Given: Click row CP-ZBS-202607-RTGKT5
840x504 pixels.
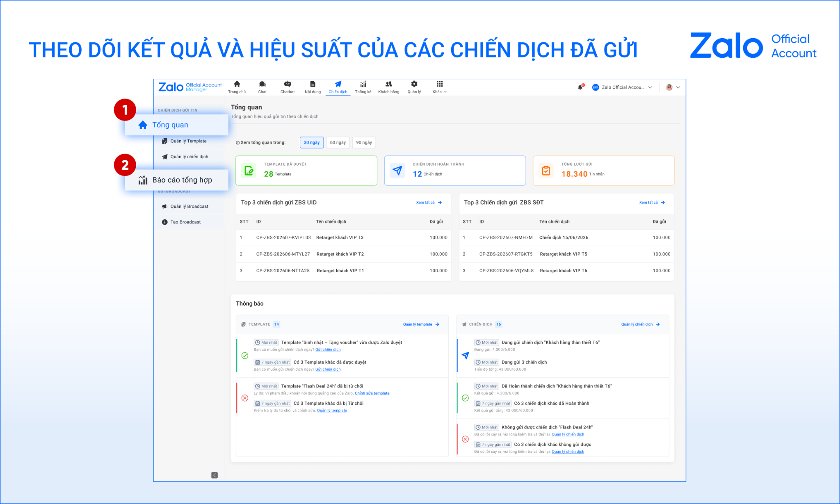Looking at the screenshot, I should (566, 254).
